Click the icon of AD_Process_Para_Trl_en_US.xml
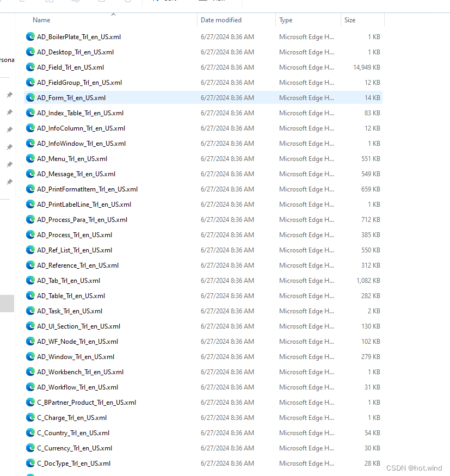Screen dimensions: 450x476 tap(30, 219)
